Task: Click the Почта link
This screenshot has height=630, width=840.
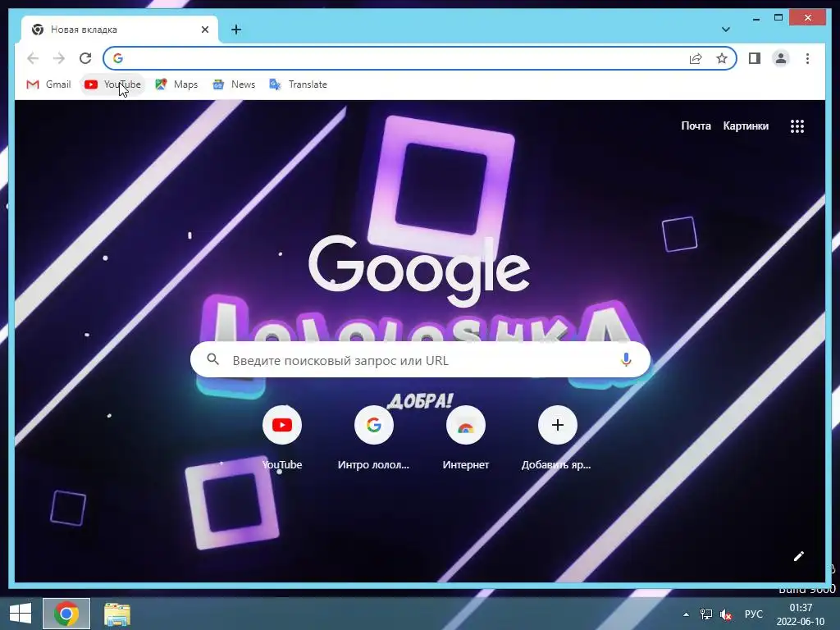Action: (696, 126)
